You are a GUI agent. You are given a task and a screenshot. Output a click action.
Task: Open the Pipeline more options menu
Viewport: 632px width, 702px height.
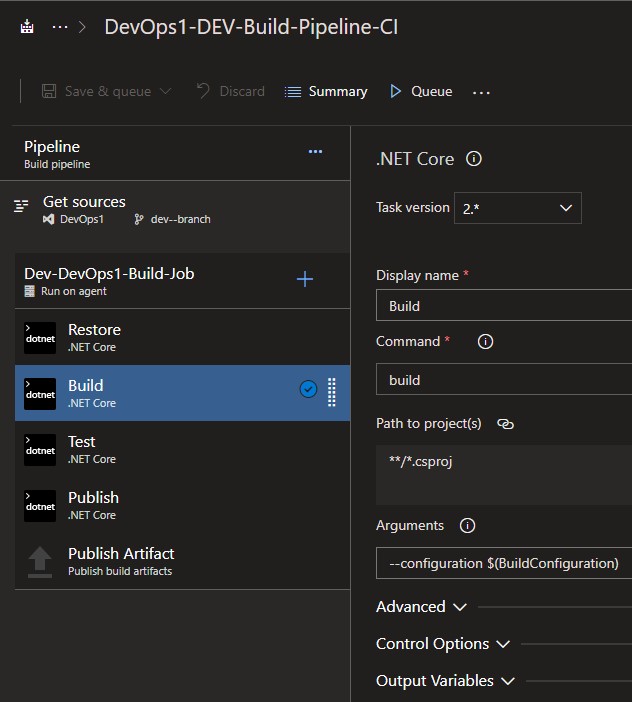[x=316, y=152]
